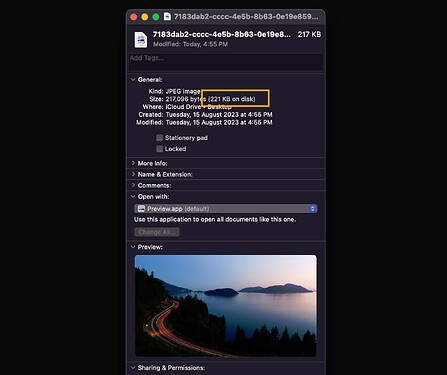Collapse the Preview section
Image resolution: width=447 pixels, height=375 pixels.
(x=133, y=247)
